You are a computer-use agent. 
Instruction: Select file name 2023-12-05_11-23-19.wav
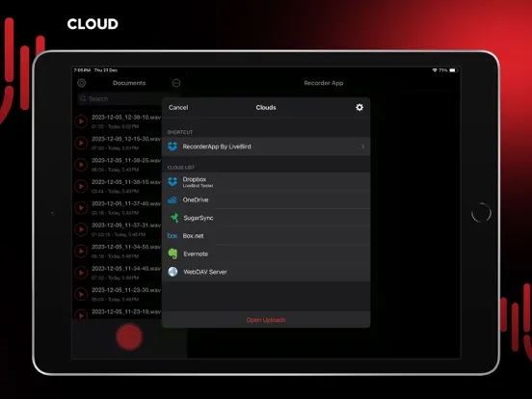coord(126,312)
